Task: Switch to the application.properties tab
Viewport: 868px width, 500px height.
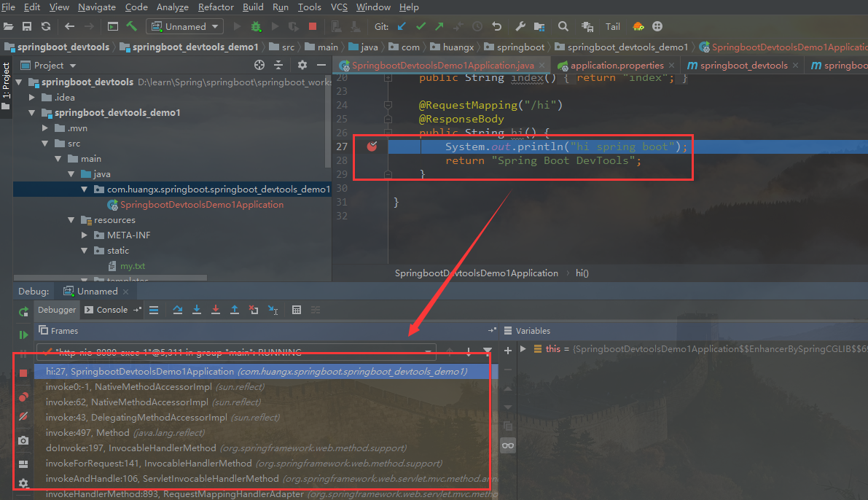Action: (617, 66)
